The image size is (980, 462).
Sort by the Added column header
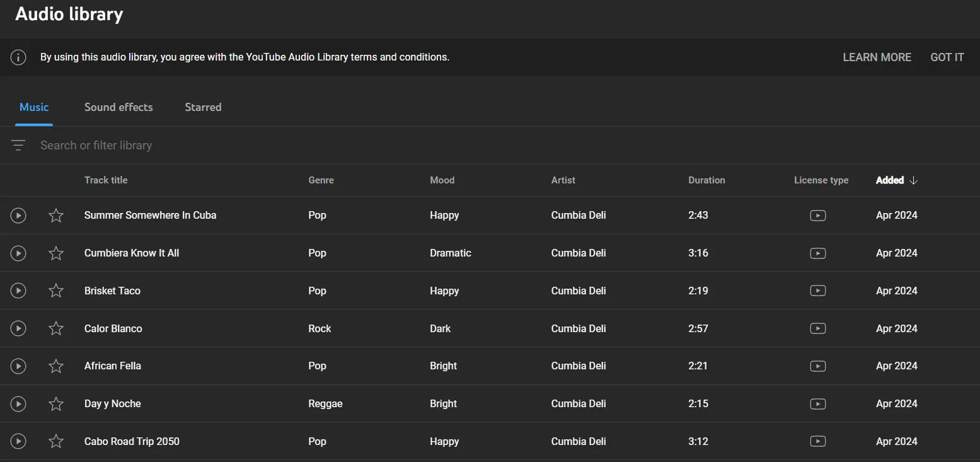click(890, 180)
